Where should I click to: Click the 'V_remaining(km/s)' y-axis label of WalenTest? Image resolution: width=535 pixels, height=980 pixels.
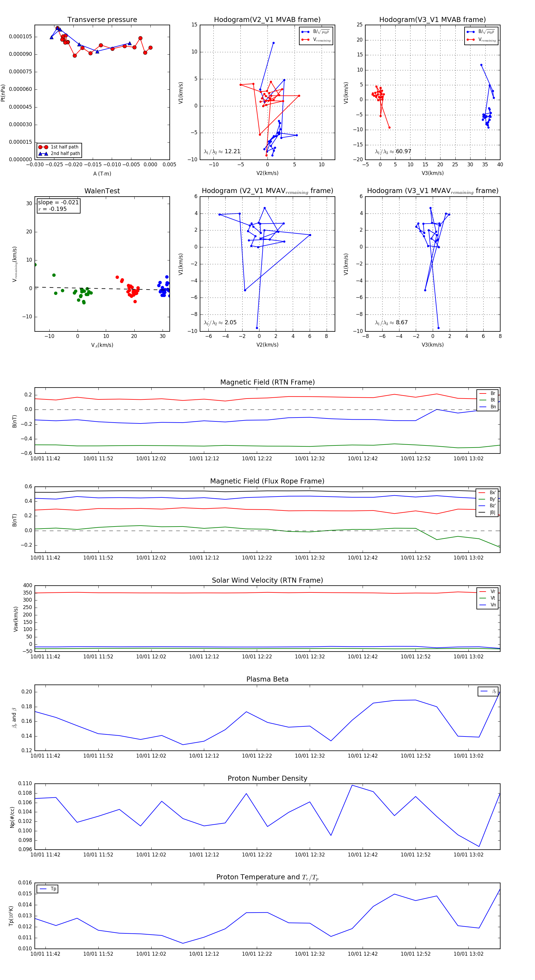(x=15, y=264)
